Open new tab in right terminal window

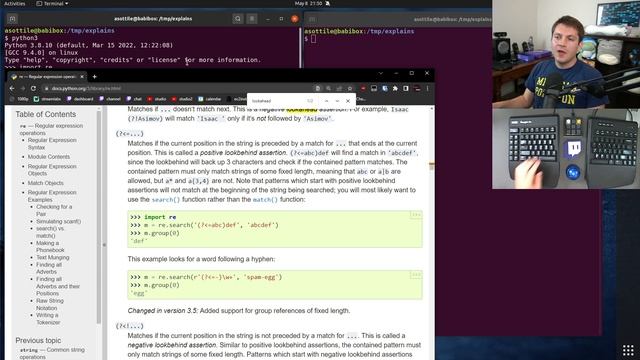[312, 19]
